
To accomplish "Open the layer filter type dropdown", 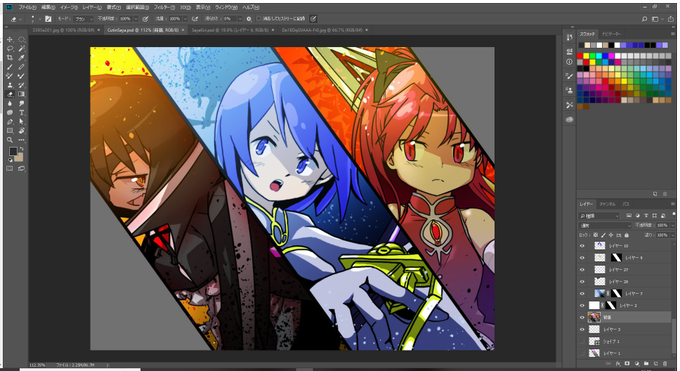I will point(599,216).
